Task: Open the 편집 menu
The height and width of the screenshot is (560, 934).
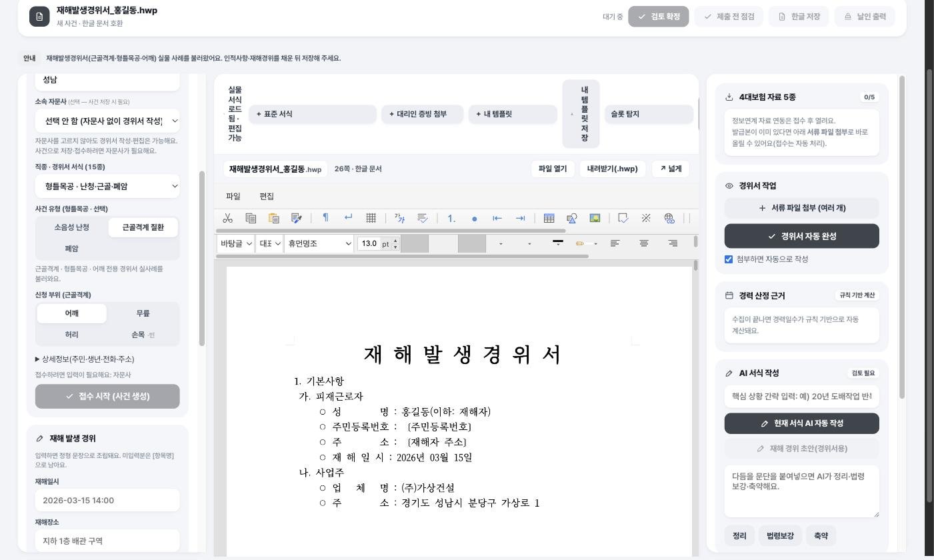Action: click(x=267, y=196)
